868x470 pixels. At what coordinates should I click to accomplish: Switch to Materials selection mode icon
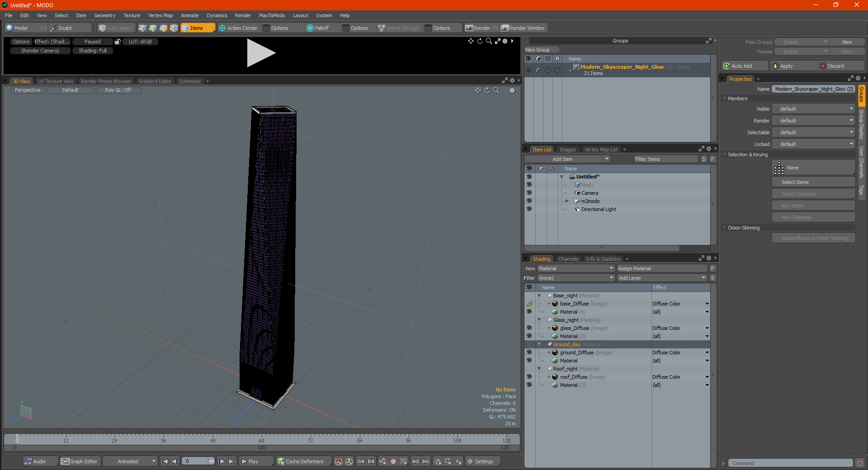174,28
